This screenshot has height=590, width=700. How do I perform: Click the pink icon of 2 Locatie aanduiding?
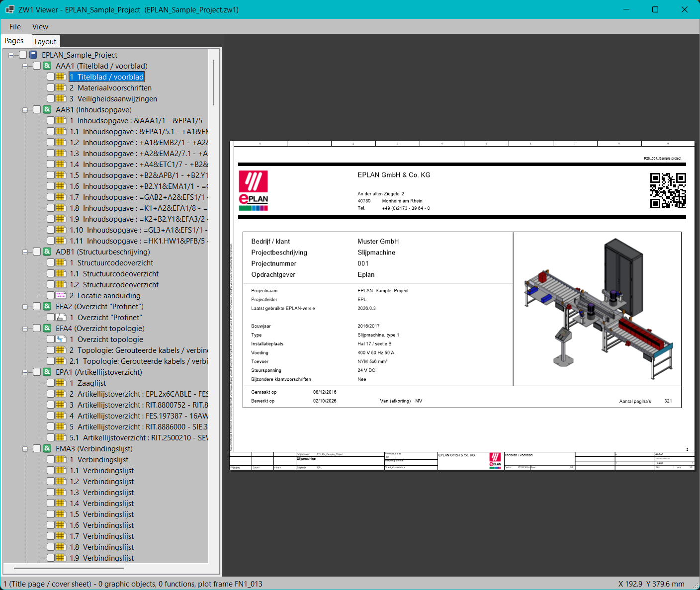click(61, 296)
